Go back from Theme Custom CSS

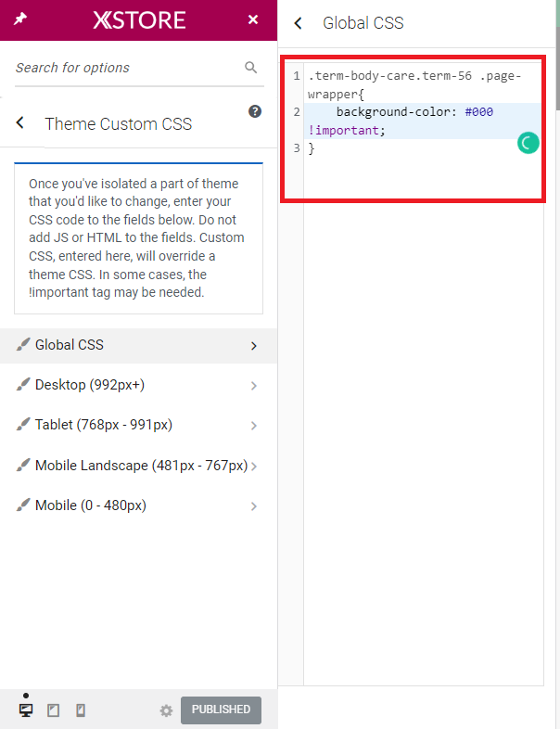[20, 122]
